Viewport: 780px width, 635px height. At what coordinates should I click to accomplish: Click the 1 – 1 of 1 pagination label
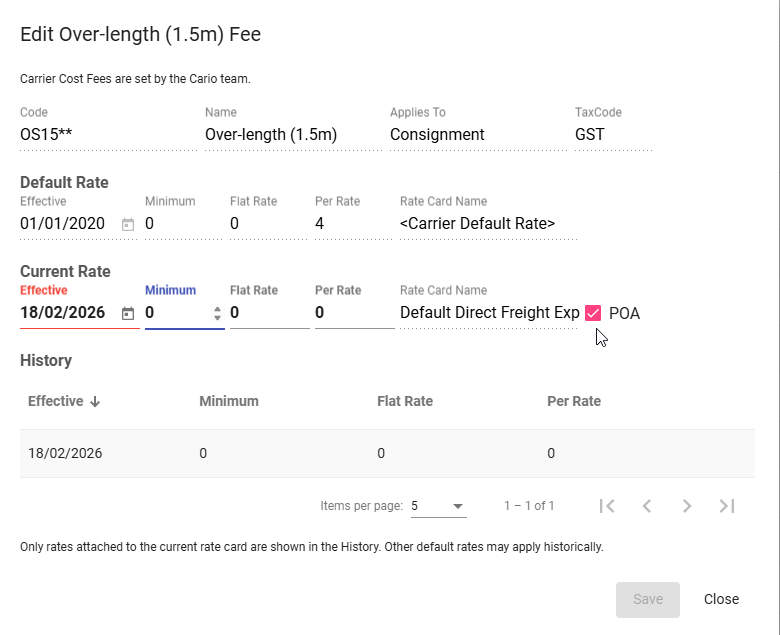coord(529,506)
